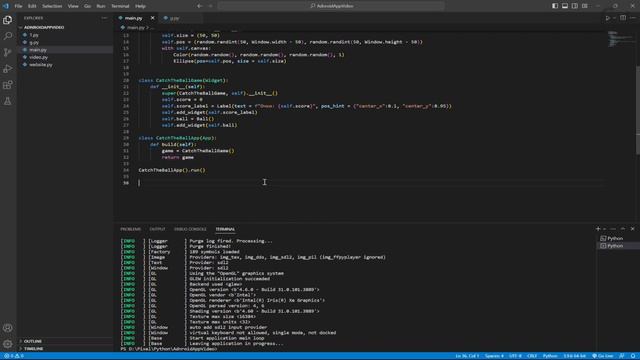Open notifications bell in status bar

click(633, 356)
